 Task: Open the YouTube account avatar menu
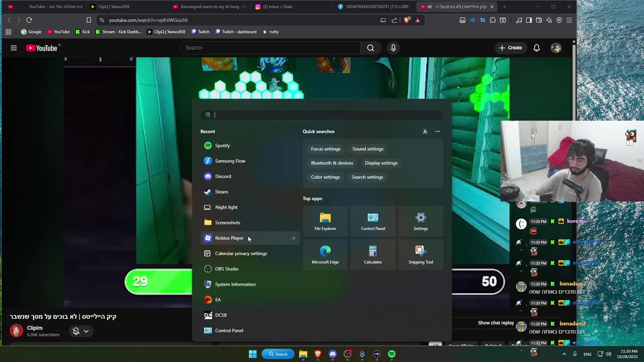556,48
